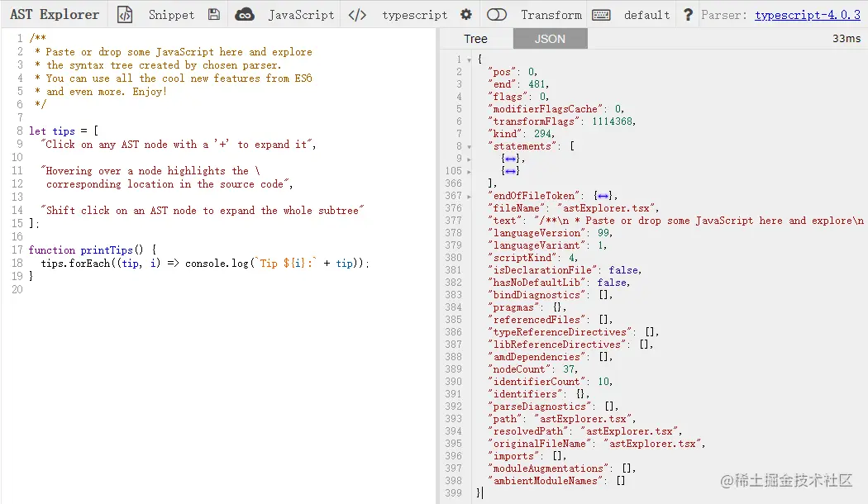Click the printTips function name
Screen dimensions: 868x504
coord(107,250)
